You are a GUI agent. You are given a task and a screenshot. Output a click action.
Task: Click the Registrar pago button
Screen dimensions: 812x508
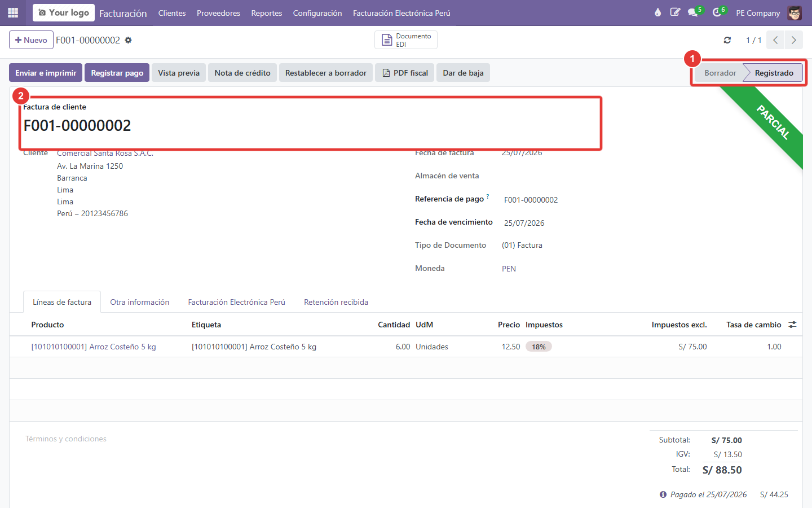[x=117, y=73]
